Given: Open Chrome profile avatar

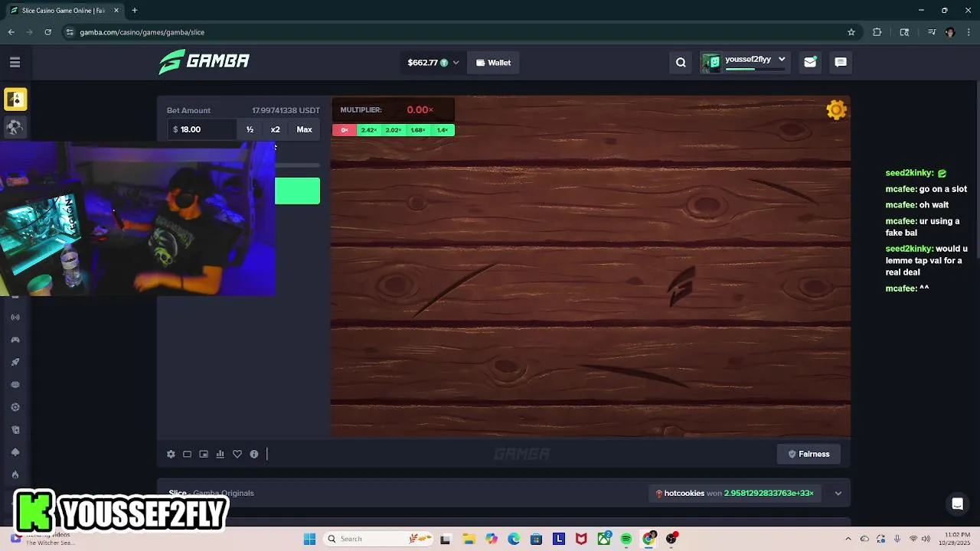Looking at the screenshot, I should 950,32.
